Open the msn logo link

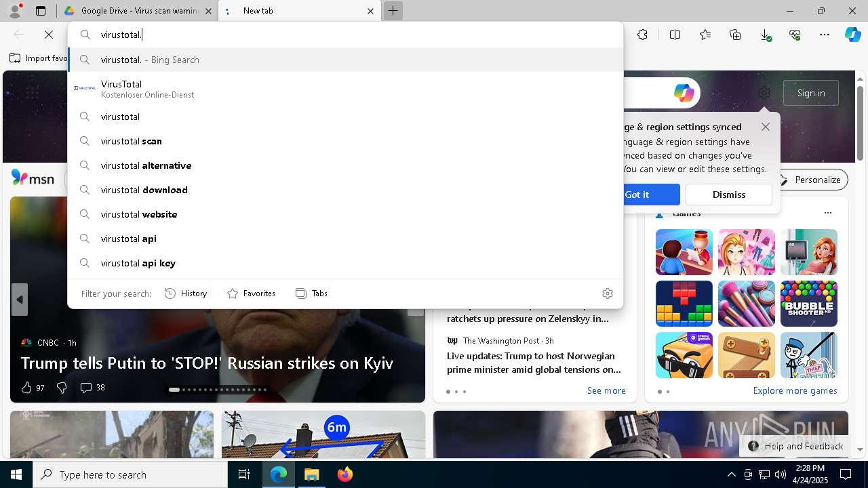tap(33, 178)
